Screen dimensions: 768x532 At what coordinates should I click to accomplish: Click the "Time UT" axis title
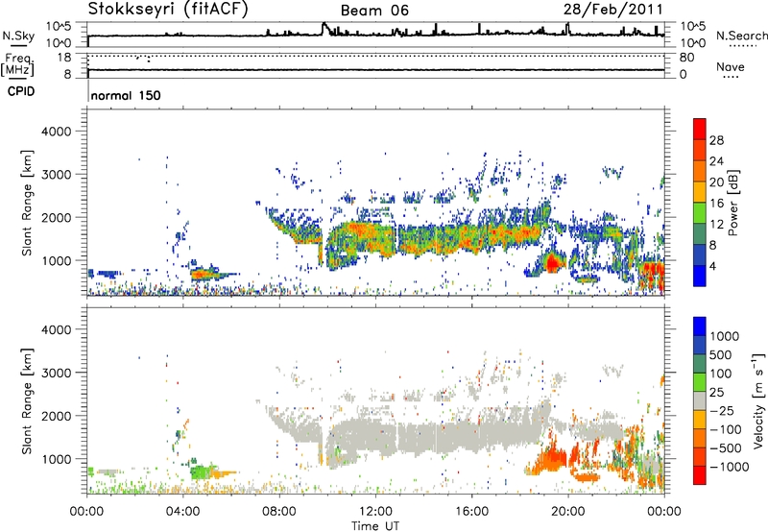point(375,526)
